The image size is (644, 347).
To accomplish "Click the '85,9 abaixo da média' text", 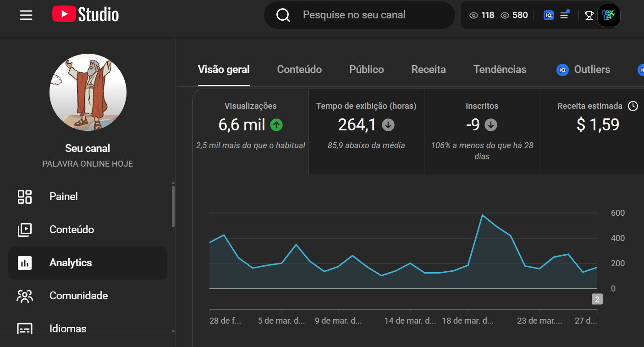I will coord(366,146).
